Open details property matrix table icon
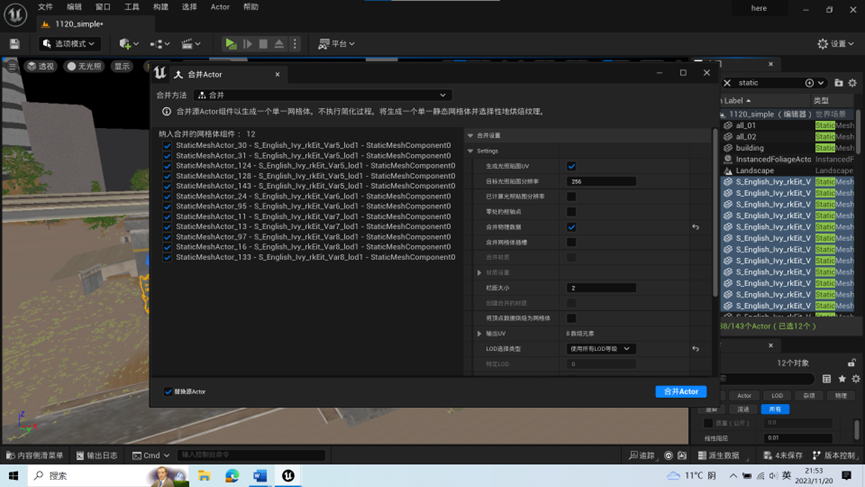 click(x=826, y=378)
